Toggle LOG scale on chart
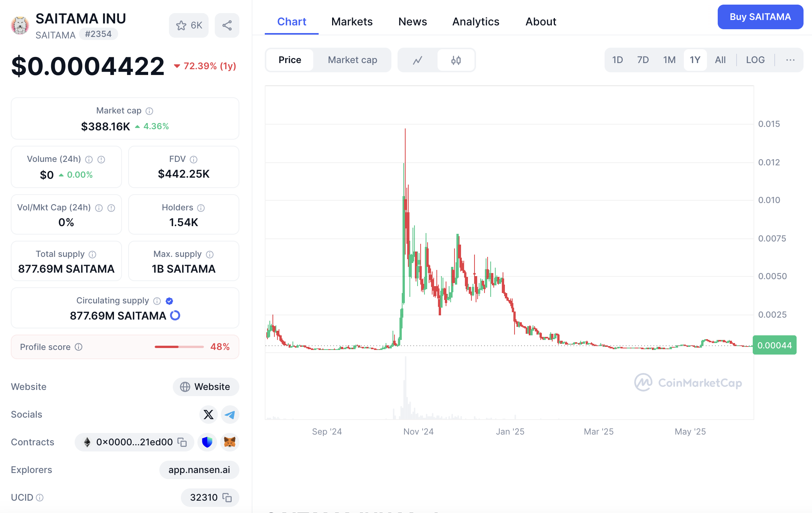This screenshot has width=812, height=513. click(755, 60)
